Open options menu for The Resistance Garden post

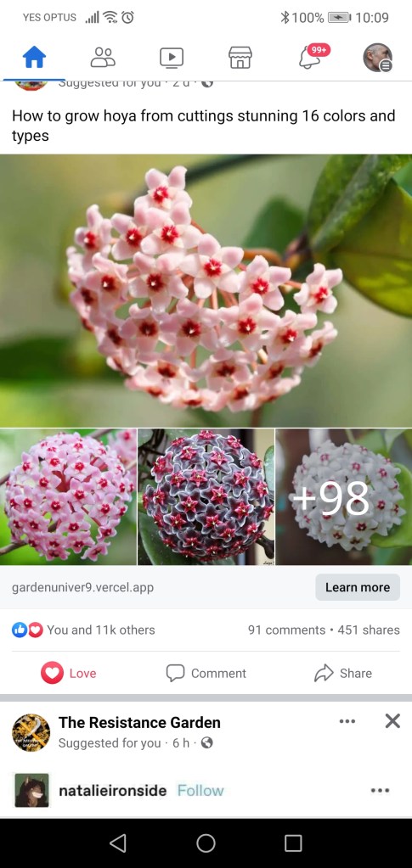click(347, 721)
